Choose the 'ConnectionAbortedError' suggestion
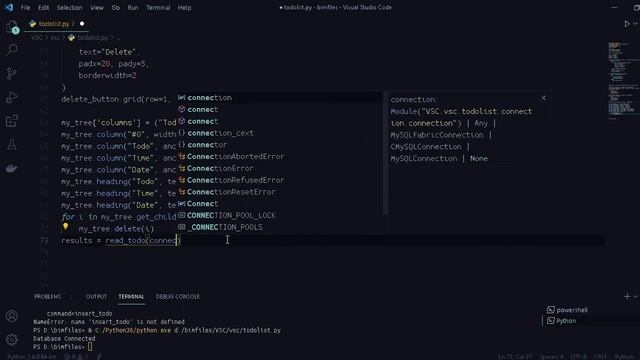Image resolution: width=640 pixels, height=360 pixels. coord(279,156)
